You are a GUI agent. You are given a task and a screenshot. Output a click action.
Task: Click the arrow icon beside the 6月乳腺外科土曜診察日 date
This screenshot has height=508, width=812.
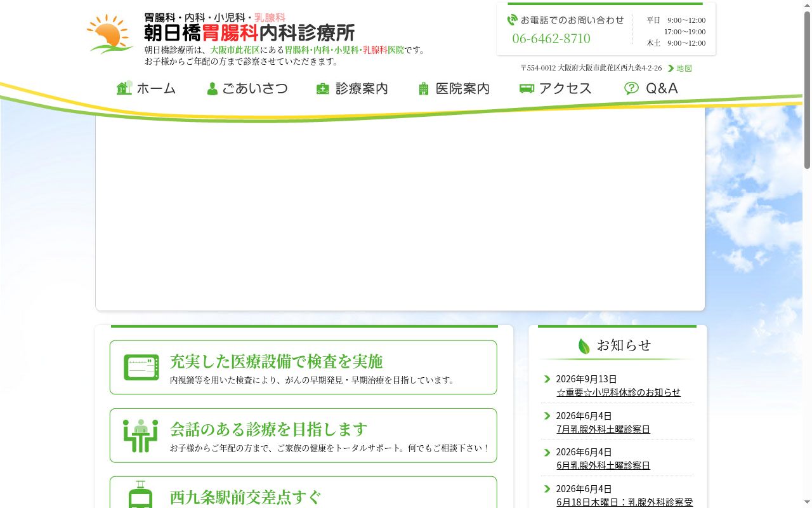point(547,452)
